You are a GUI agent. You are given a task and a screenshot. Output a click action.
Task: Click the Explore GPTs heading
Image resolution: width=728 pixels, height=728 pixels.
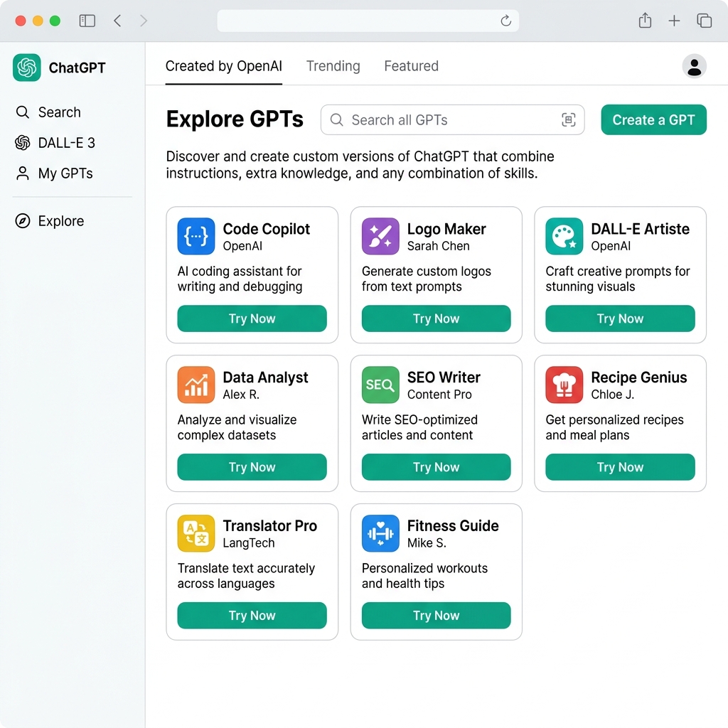click(235, 119)
